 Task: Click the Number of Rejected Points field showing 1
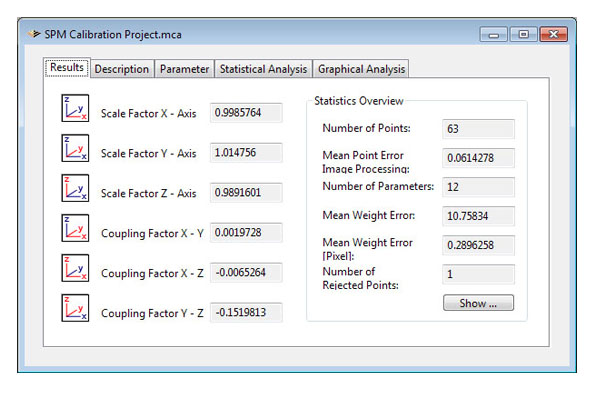click(x=479, y=274)
